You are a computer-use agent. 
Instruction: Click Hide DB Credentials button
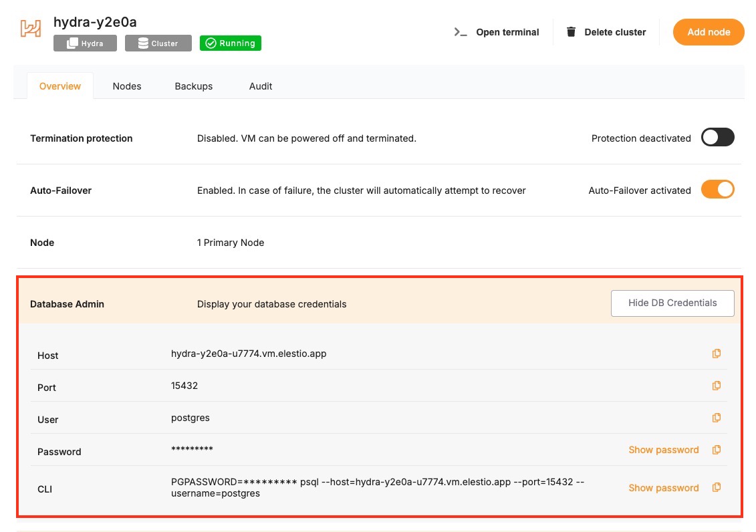672,303
